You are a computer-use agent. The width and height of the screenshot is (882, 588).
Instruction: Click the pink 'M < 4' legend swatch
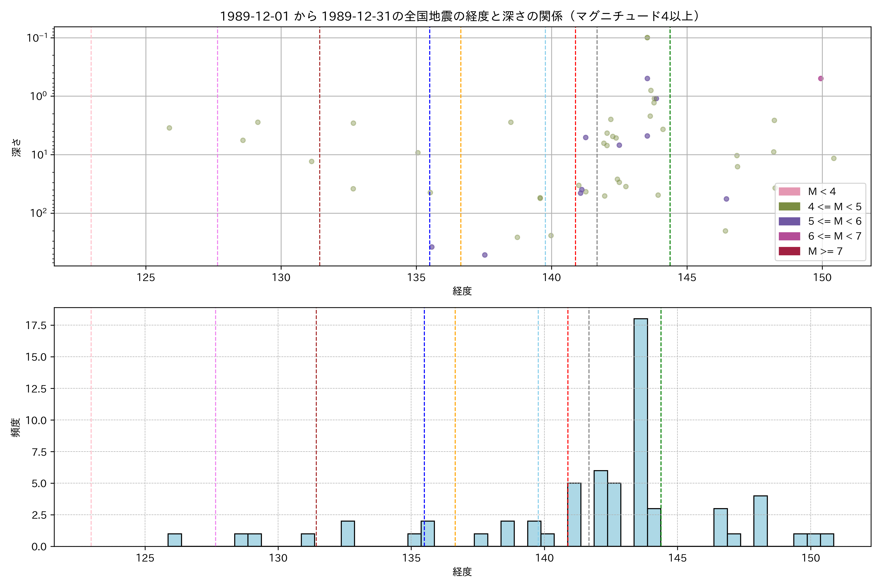789,192
